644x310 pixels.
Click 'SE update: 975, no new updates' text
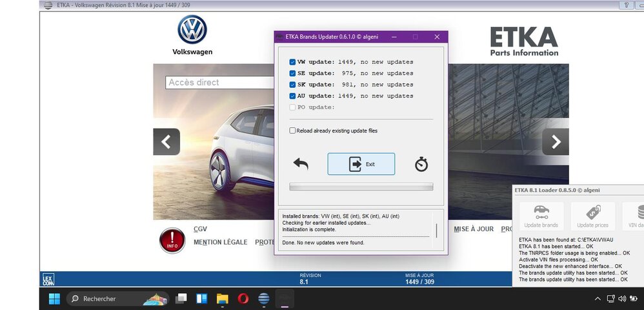point(356,73)
